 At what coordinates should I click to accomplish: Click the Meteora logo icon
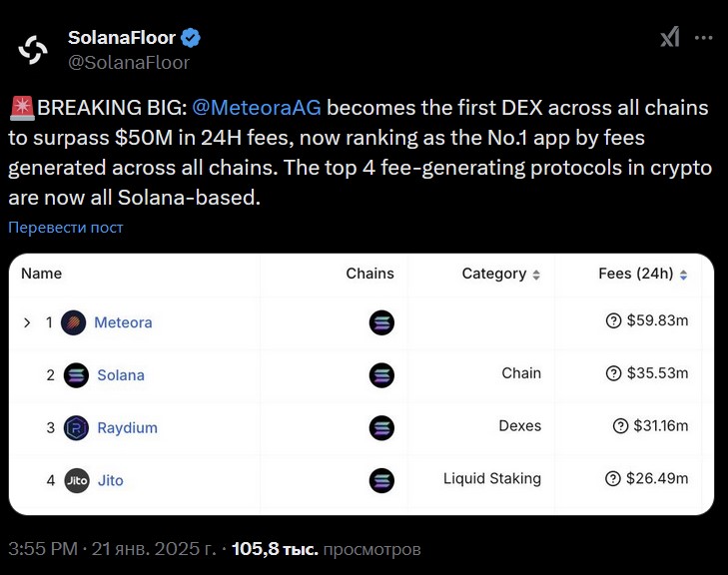(74, 322)
